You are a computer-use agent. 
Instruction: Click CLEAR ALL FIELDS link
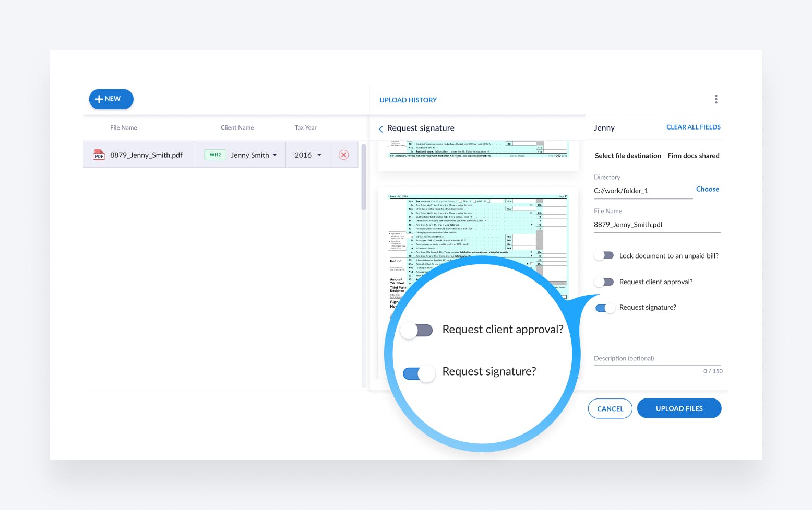[x=693, y=127]
